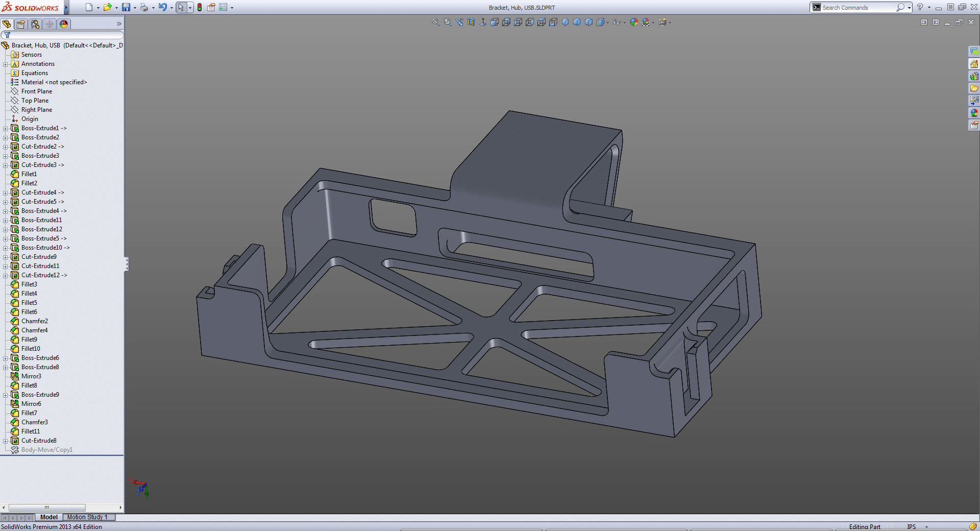The image size is (980, 531).
Task: Switch to the DisplayManager tab
Action: (64, 24)
